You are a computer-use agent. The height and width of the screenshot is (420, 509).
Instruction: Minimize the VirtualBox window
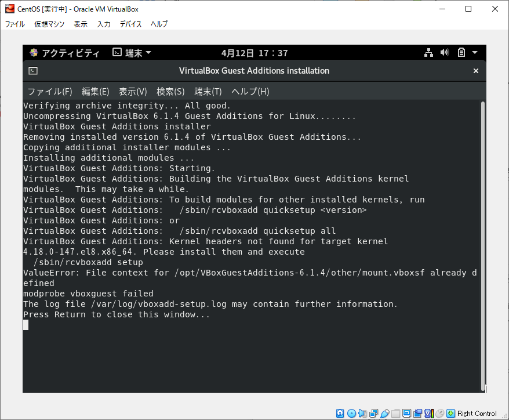[x=442, y=9]
